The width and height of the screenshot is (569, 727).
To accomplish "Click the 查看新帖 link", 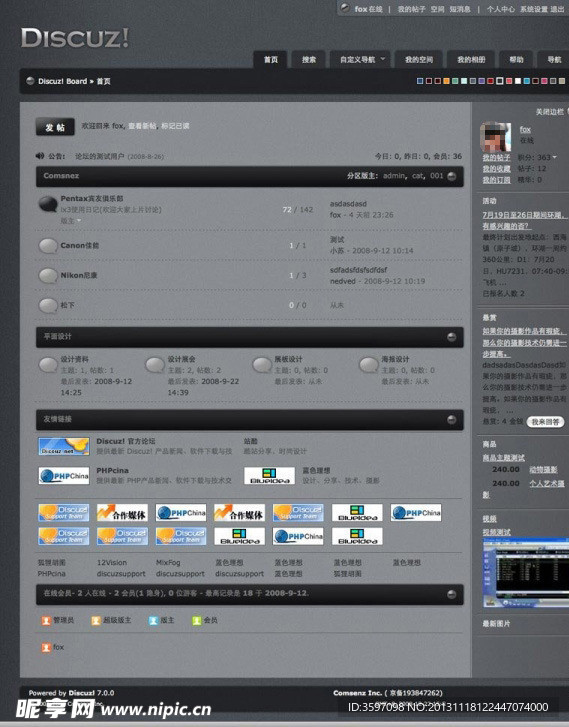I will (x=142, y=126).
